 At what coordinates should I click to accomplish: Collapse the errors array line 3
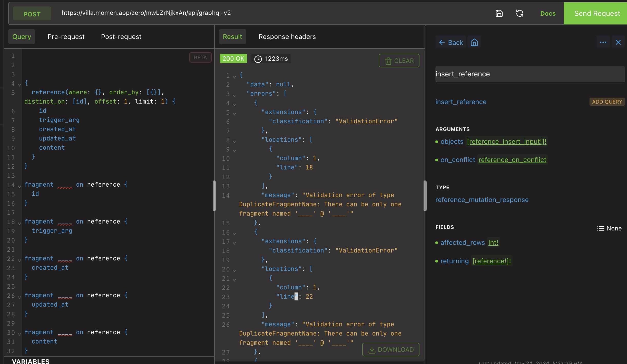[x=234, y=95]
